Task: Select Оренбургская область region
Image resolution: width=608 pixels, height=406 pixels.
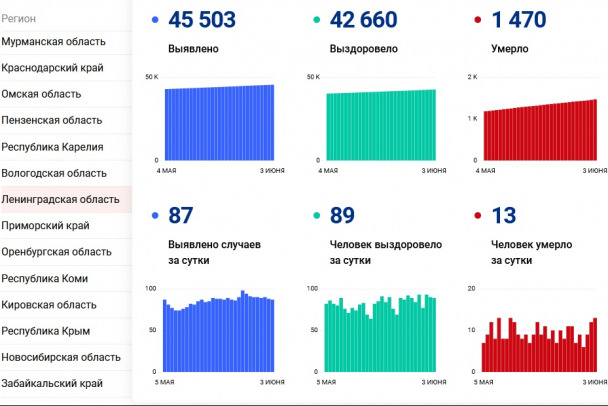Action: click(56, 252)
